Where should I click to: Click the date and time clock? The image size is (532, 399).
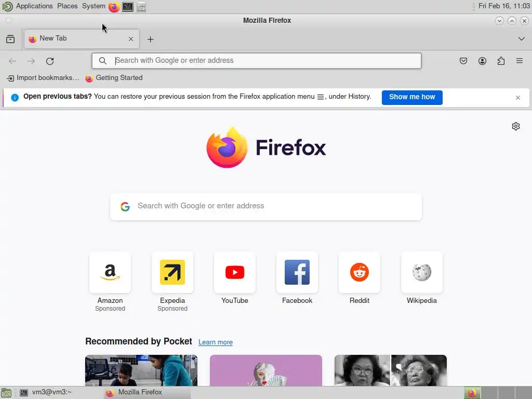[x=504, y=6]
